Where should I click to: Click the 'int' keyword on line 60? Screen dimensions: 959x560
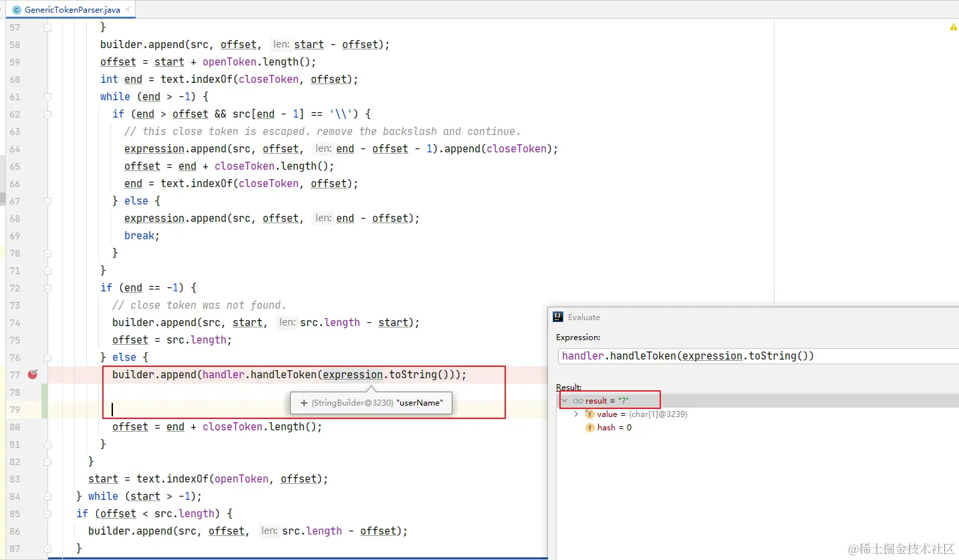click(109, 80)
